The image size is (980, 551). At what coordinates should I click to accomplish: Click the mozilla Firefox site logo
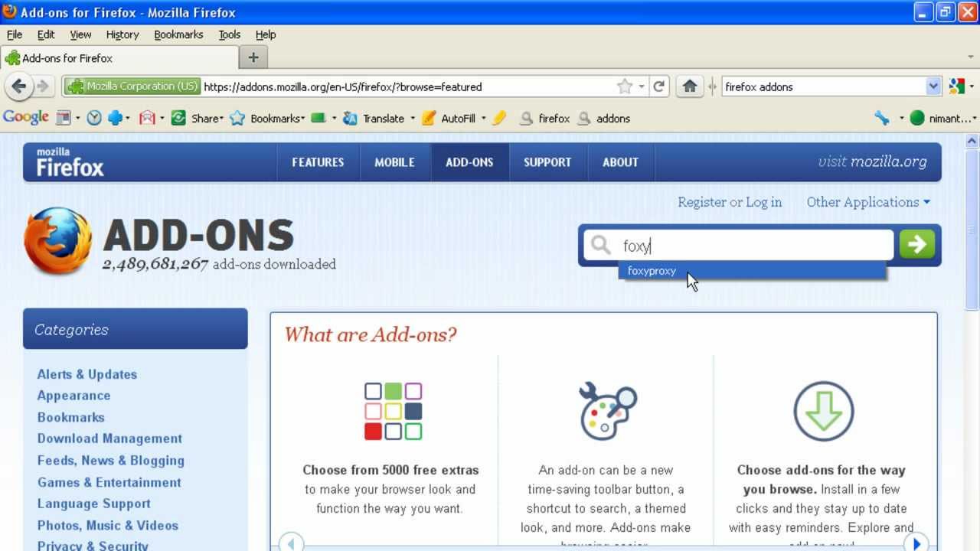point(70,162)
